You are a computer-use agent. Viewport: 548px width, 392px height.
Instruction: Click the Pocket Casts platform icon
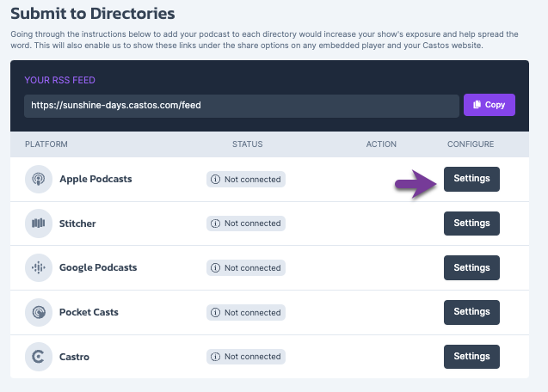pos(38,312)
